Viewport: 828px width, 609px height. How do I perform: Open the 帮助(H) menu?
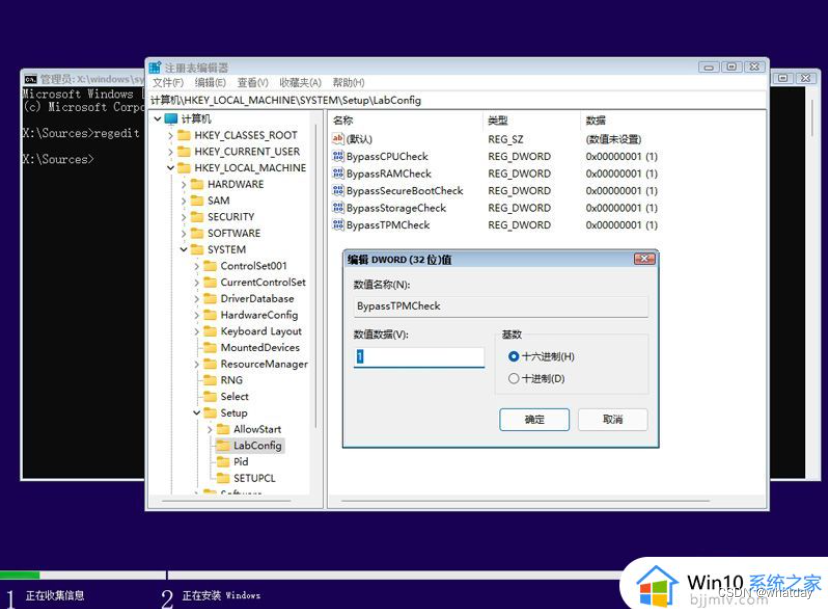click(x=349, y=83)
